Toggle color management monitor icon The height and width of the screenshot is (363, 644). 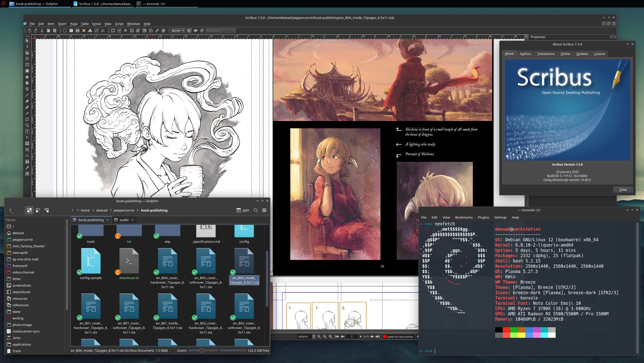[x=189, y=31]
